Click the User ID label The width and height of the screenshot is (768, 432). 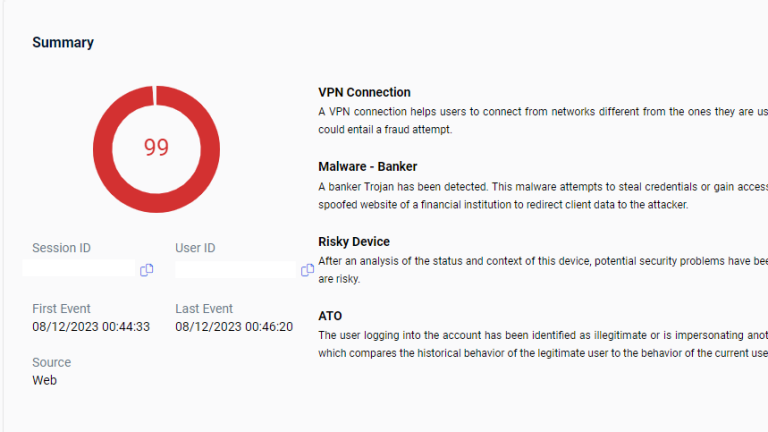pyautogui.click(x=195, y=248)
